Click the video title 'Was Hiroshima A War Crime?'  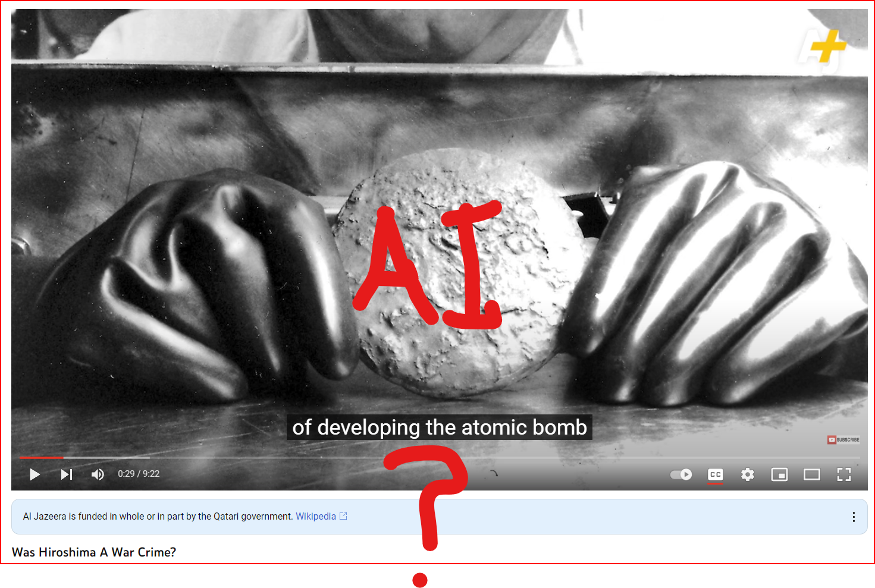(x=94, y=552)
